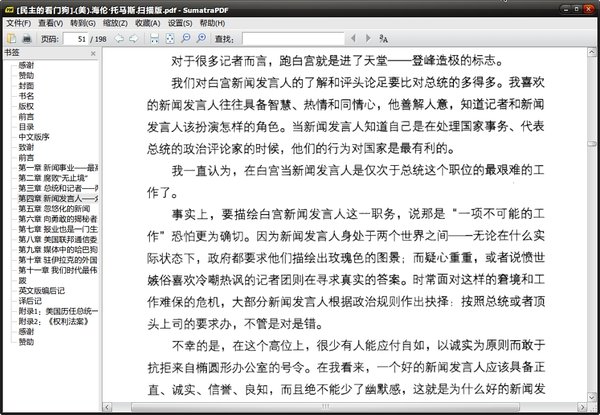The image size is (600, 415).
Task: Select the 版权 bookmark
Action: [26, 106]
